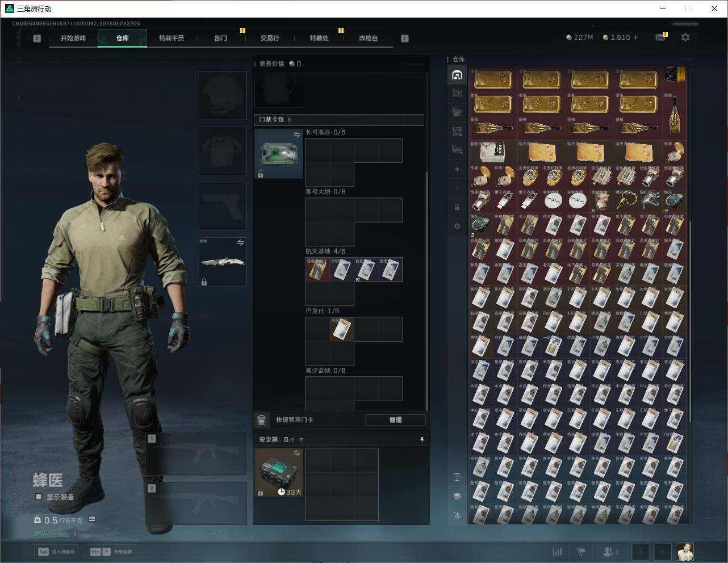Image resolution: width=728 pixels, height=563 pixels.
Task: Select the 仓库 tab in top navigation
Action: [122, 38]
